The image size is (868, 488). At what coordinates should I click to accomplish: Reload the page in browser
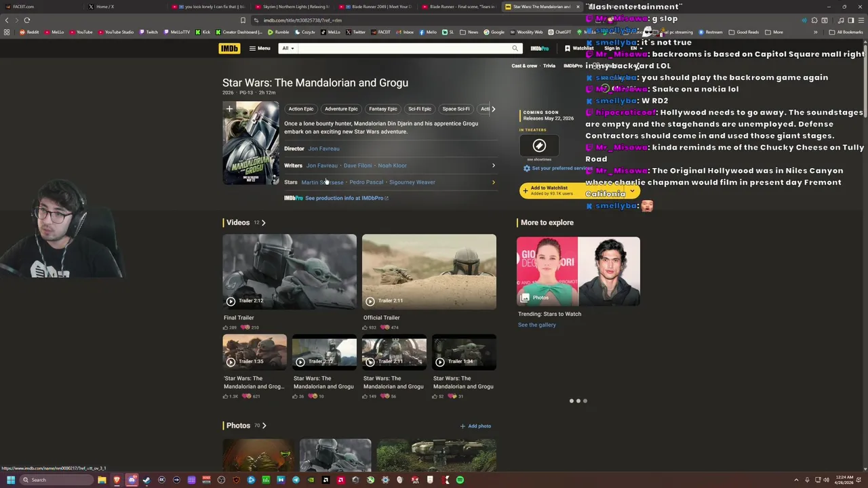pyautogui.click(x=26, y=20)
